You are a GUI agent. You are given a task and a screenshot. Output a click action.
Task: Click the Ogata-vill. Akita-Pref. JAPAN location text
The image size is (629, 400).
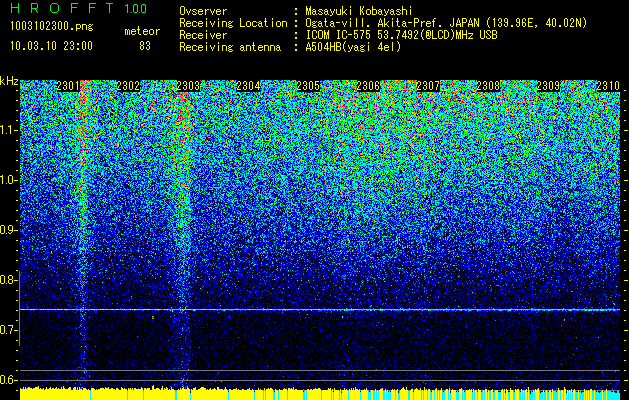tap(446, 23)
